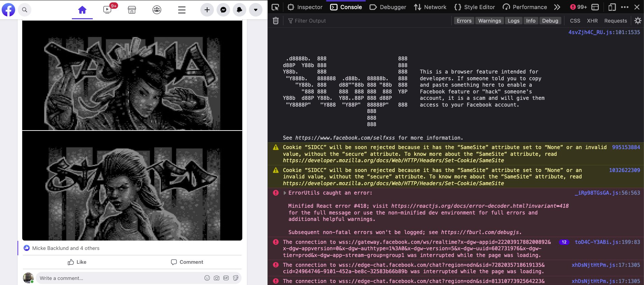Viewport: 644px width, 285px height.
Task: Add a GIF to comment
Action: [226, 278]
